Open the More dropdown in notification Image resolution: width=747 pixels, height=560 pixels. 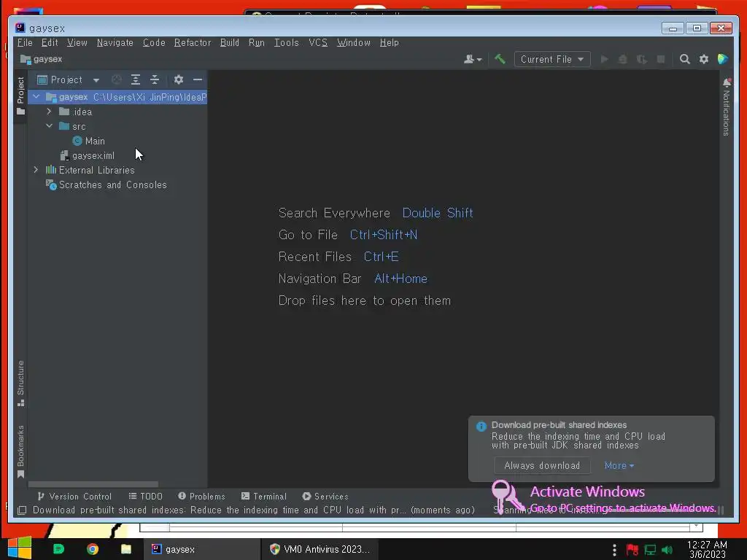619,465
